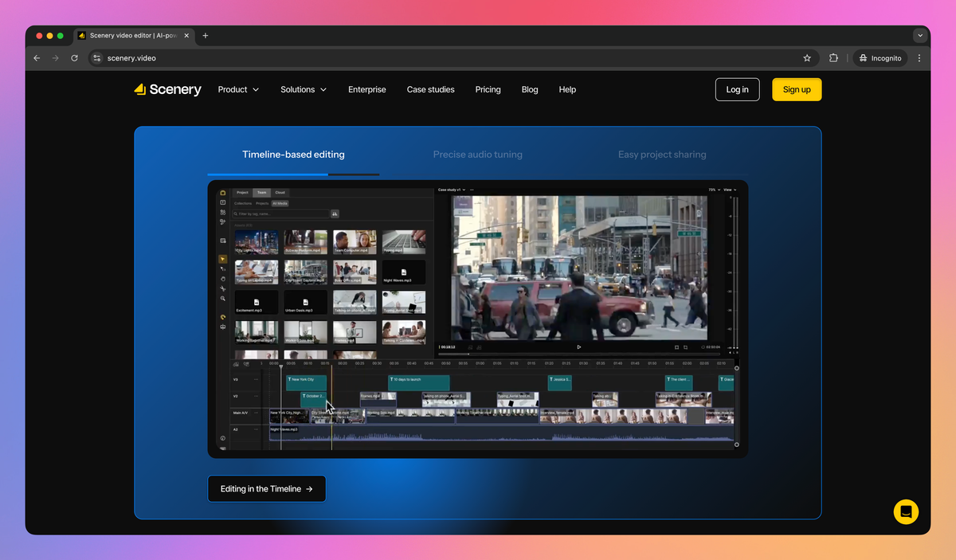Click the scenery.video address bar
The height and width of the screenshot is (560, 956).
click(446, 58)
